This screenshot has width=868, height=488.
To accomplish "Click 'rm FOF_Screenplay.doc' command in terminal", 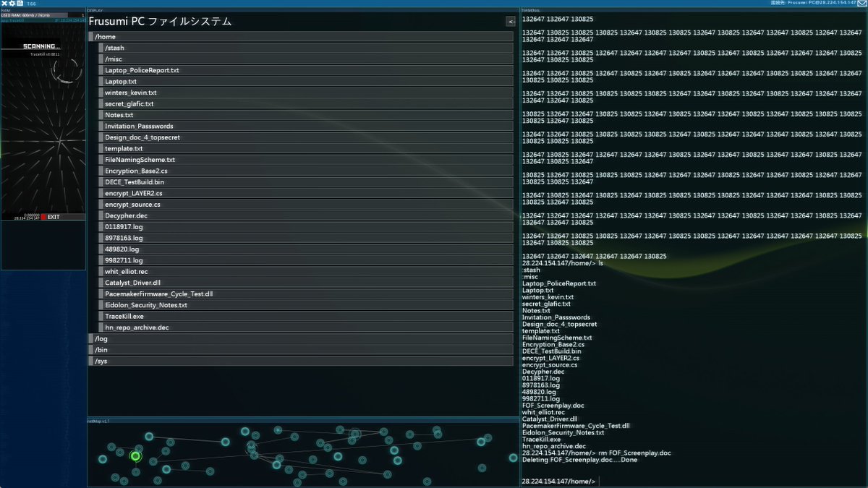I will 634,453.
